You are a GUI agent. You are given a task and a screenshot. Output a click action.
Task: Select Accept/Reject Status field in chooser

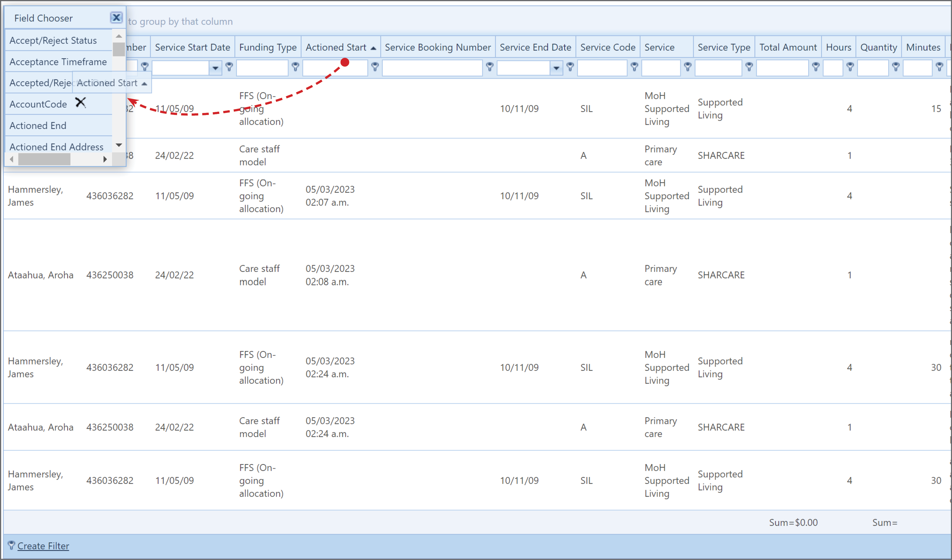pyautogui.click(x=58, y=40)
